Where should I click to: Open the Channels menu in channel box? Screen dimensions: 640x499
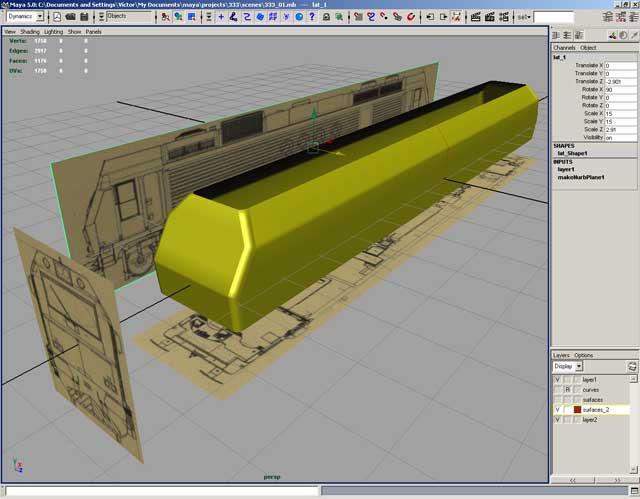click(564, 47)
